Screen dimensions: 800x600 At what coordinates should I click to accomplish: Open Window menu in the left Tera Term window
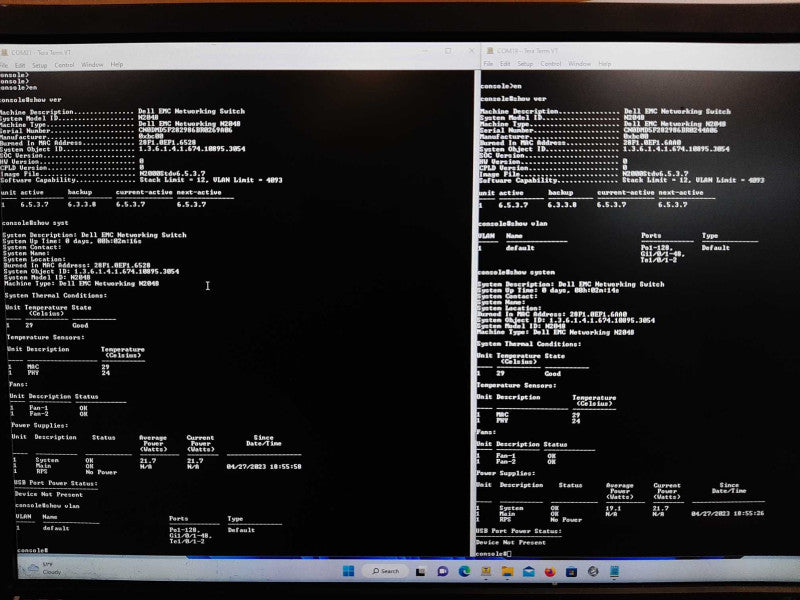pyautogui.click(x=92, y=65)
